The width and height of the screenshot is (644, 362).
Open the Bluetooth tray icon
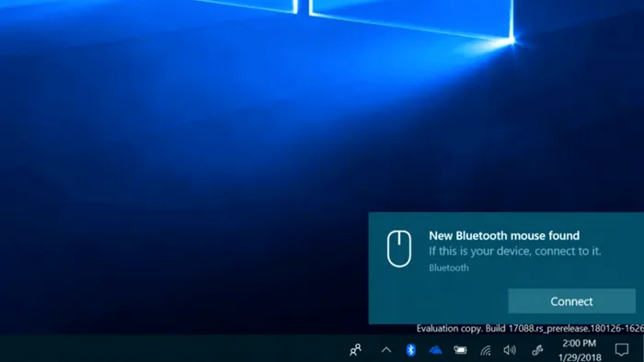pyautogui.click(x=410, y=350)
